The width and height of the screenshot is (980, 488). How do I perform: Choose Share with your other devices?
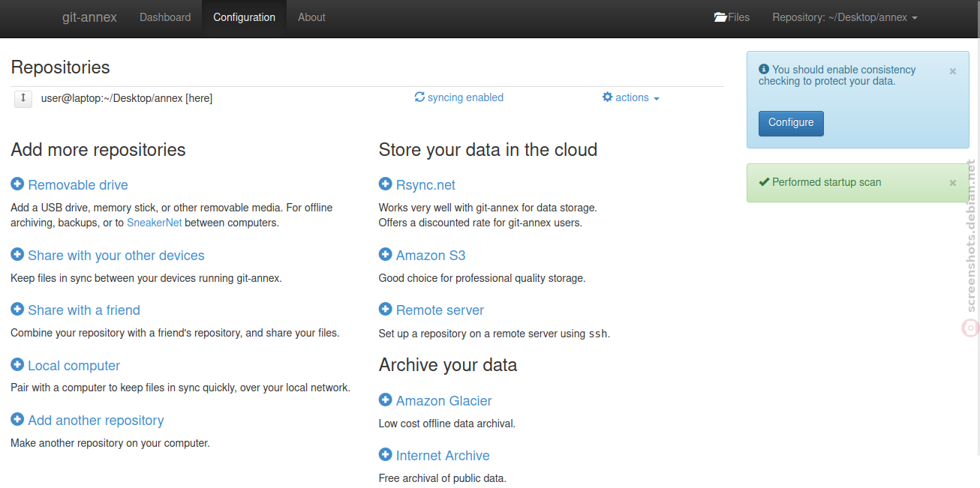coord(116,256)
